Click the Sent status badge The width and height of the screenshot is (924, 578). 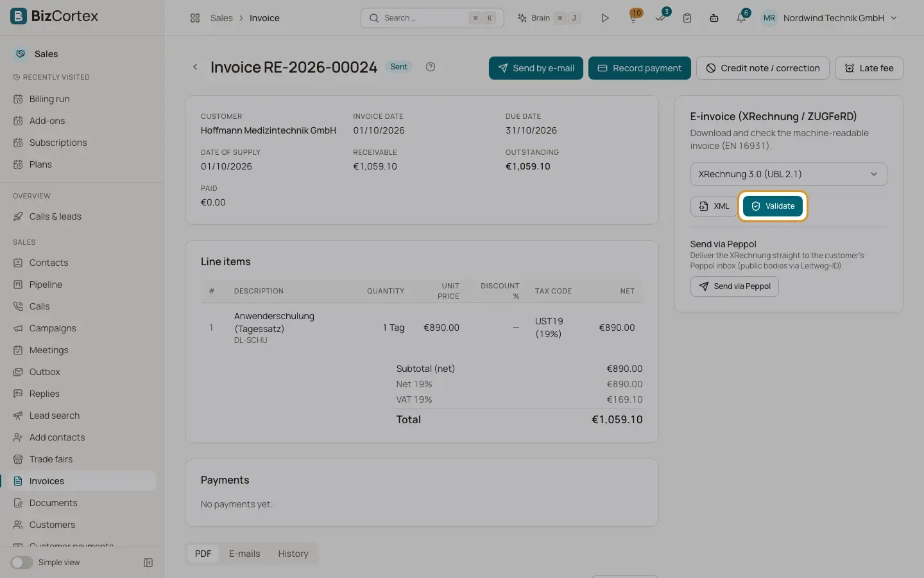[398, 67]
